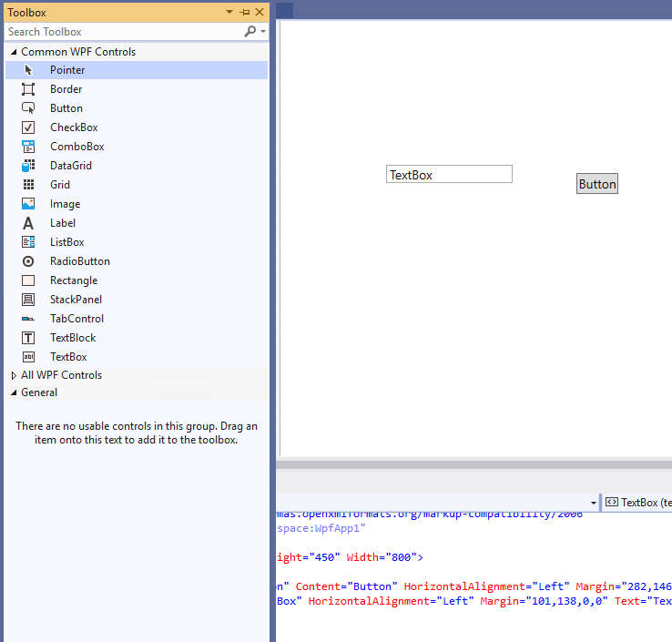The height and width of the screenshot is (642, 672).
Task: Click the TabControl label in Toolbox
Action: [x=76, y=319]
